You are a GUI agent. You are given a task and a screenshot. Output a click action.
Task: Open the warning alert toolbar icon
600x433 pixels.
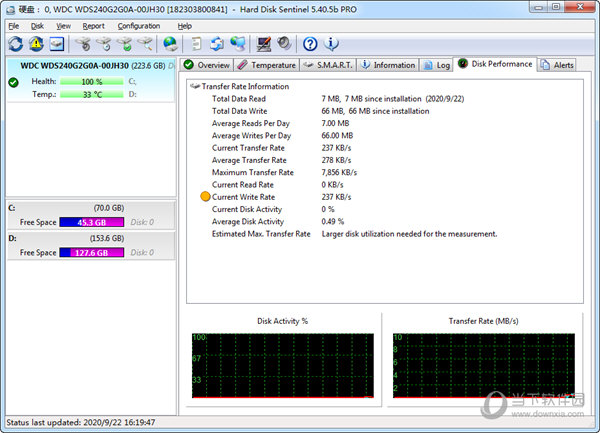tap(36, 44)
